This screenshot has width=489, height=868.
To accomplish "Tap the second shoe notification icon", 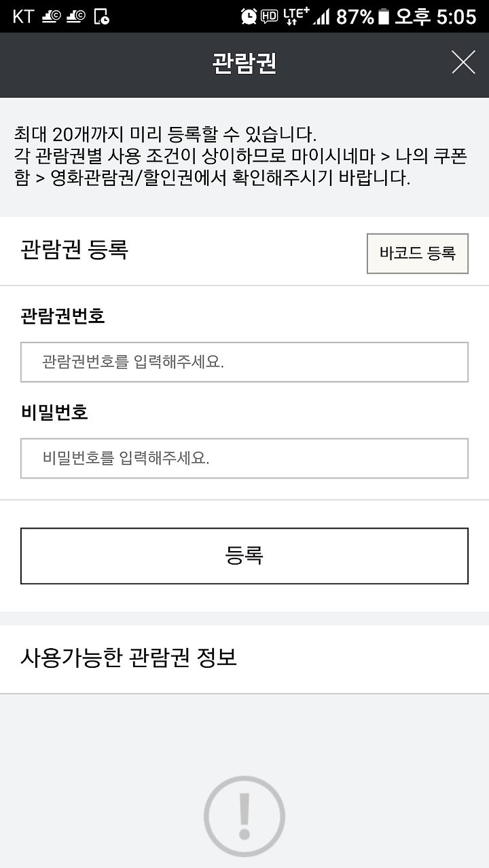I will [76, 16].
